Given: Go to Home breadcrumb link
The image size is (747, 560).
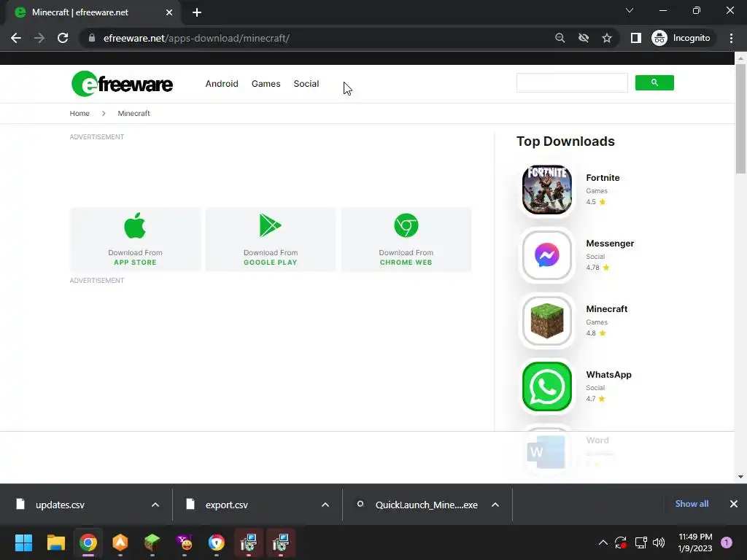Looking at the screenshot, I should pyautogui.click(x=80, y=113).
